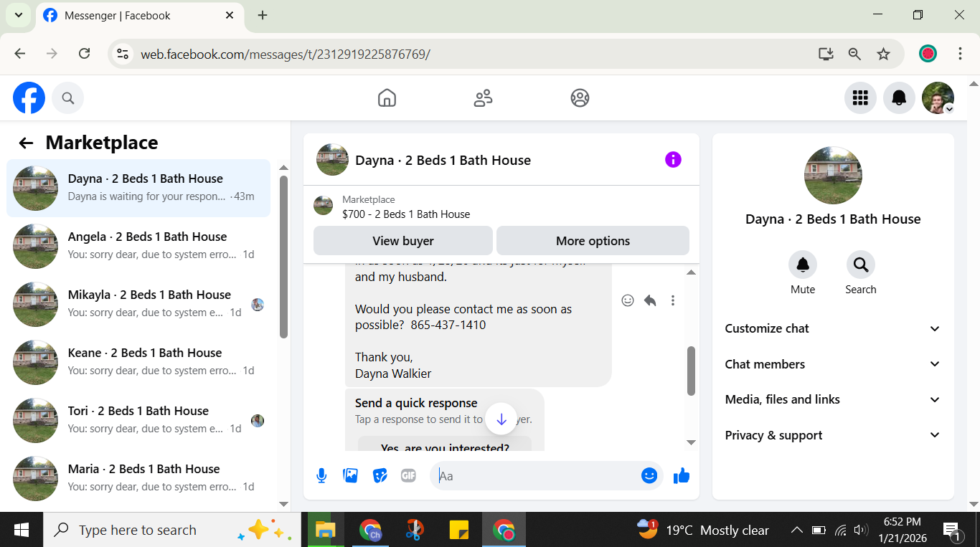Open the Groups icon in top navigation
Screen dimensions: 980x547
(580, 98)
